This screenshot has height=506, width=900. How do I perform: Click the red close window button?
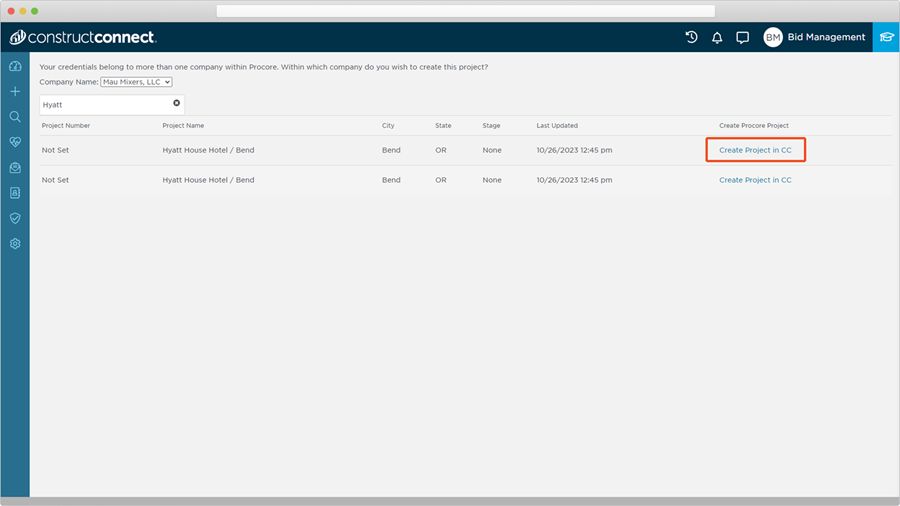(x=11, y=11)
